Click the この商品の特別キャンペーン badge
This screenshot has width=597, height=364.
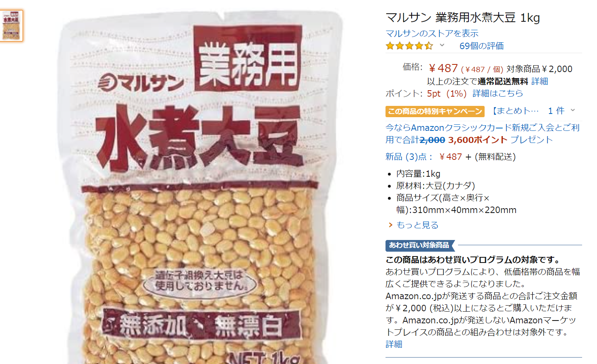435,111
